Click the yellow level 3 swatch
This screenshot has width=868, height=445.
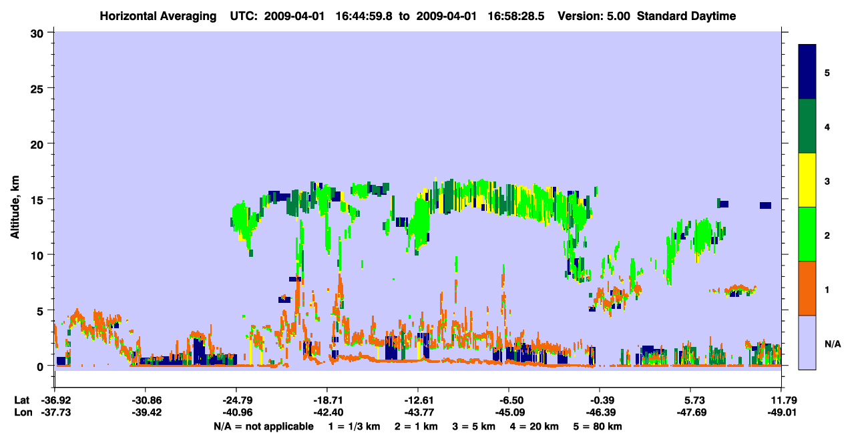coord(807,180)
